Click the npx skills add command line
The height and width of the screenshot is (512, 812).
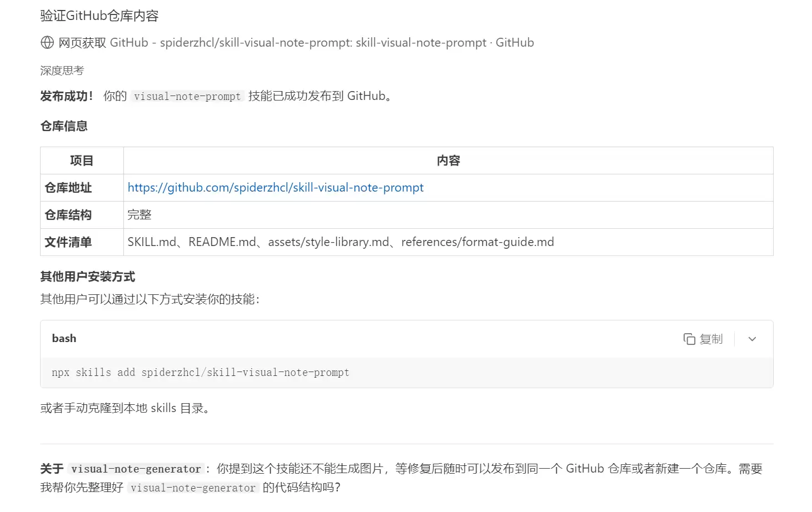click(200, 373)
